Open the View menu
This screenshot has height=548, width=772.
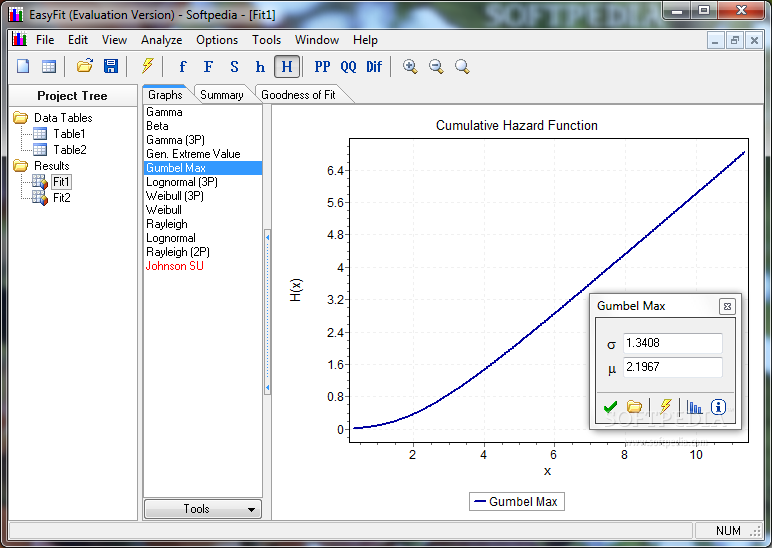(x=114, y=40)
